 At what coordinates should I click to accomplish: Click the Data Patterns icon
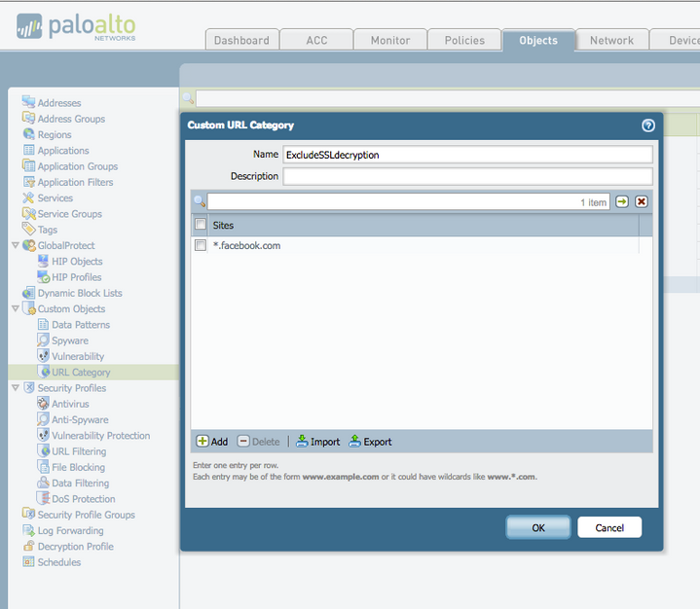(43, 324)
